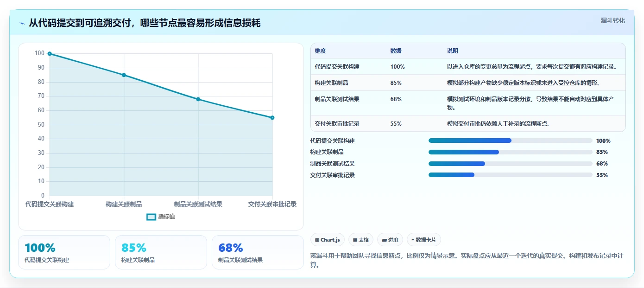This screenshot has width=644, height=288.
Task: Select table cell 代码提交关联构建 in 维度 column
Action: [x=337, y=67]
